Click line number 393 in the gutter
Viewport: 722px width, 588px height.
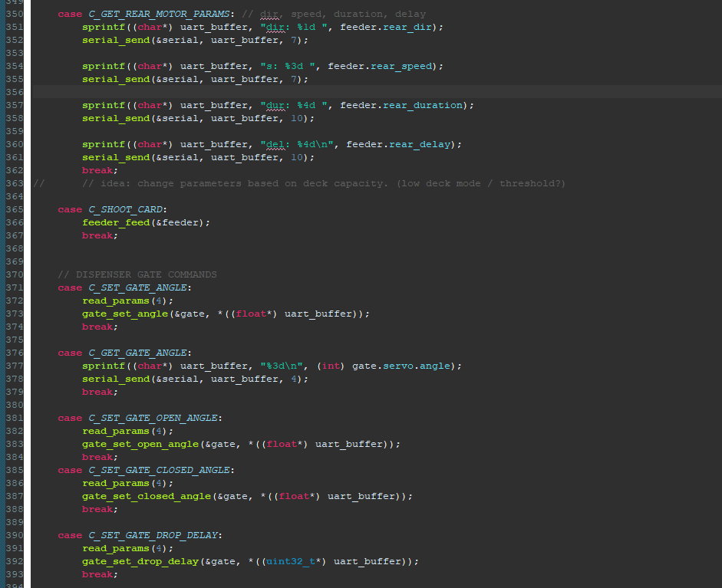15,575
